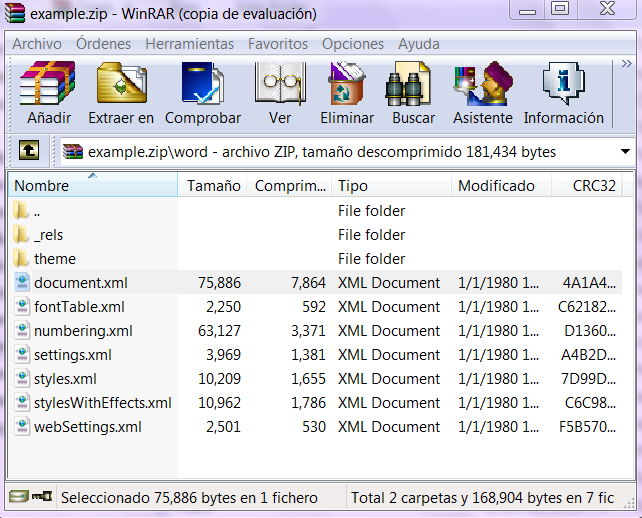Select the stylesWithEffects.xml file name

tap(102, 403)
